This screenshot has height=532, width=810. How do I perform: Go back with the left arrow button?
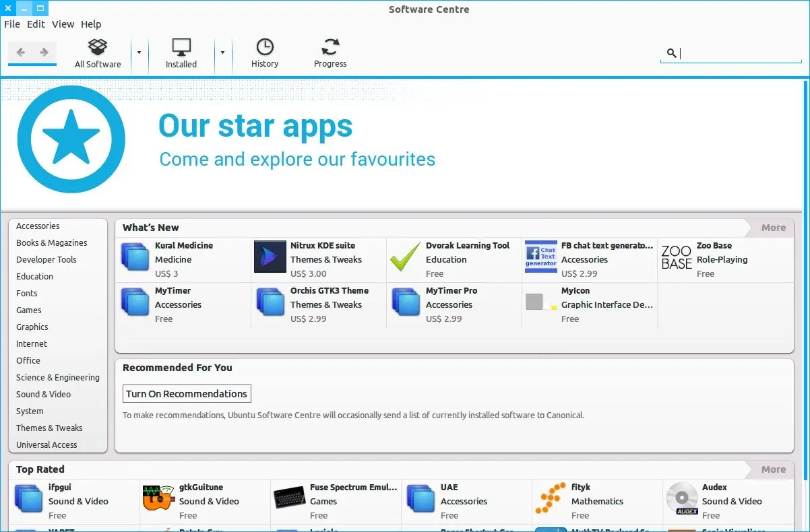pyautogui.click(x=21, y=53)
